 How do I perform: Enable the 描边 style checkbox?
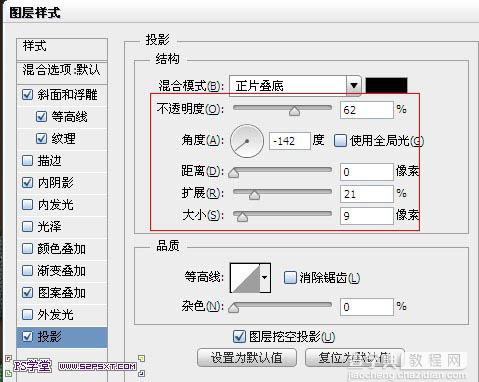[x=27, y=161]
